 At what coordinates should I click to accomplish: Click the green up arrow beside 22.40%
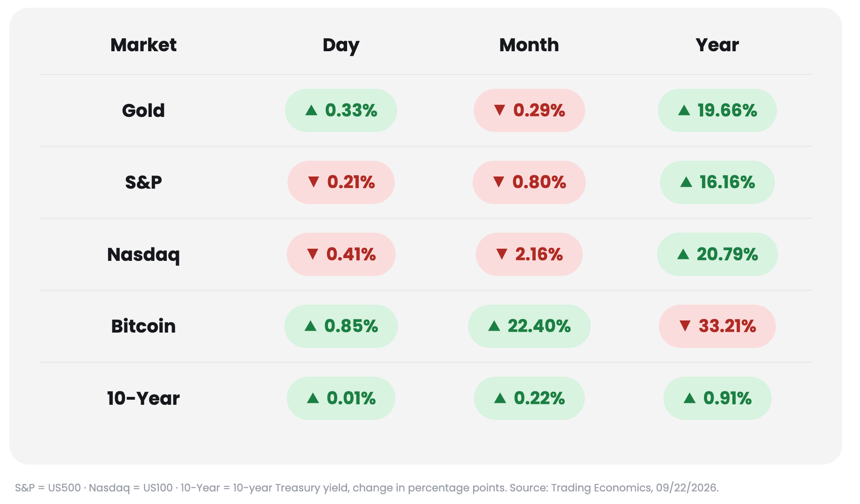(x=494, y=326)
